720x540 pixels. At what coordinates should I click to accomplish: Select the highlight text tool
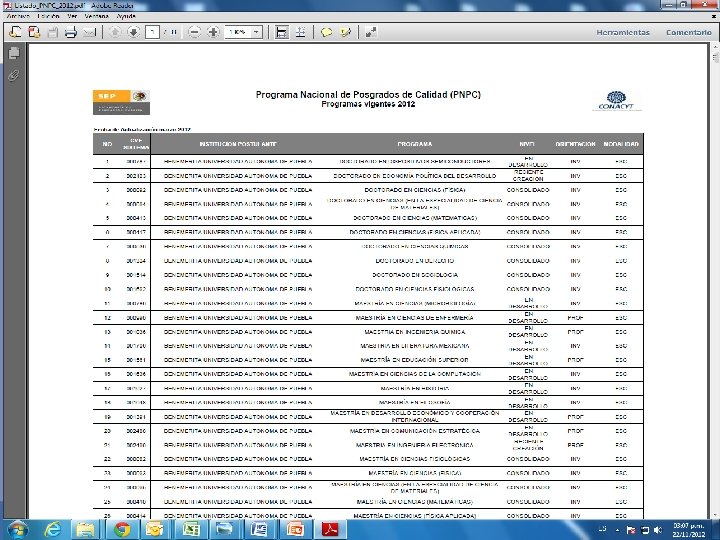(345, 32)
